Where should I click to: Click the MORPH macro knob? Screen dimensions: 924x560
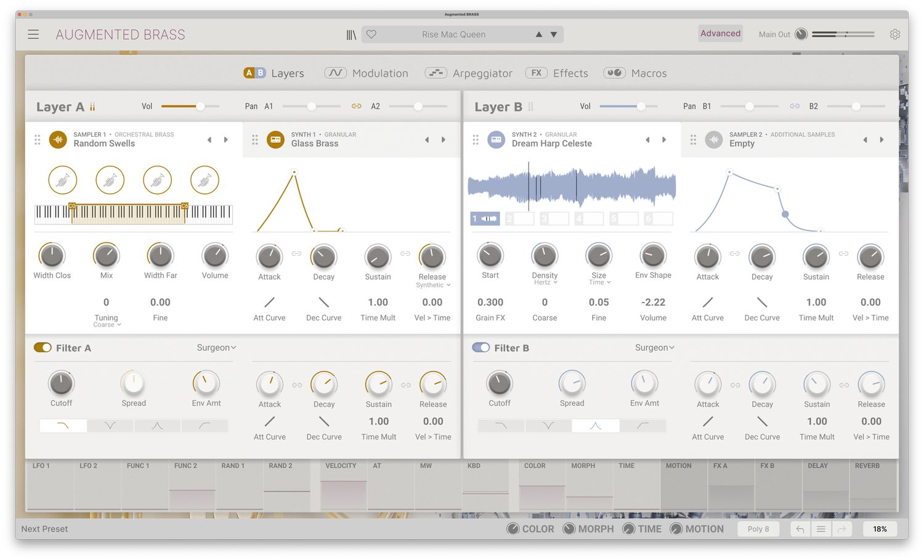point(569,529)
